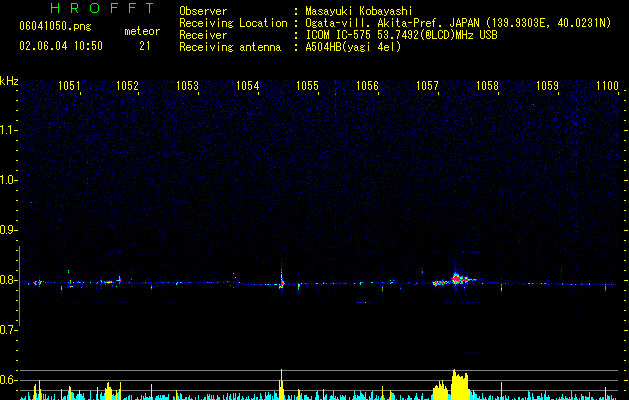Click the 1054 time axis label
The image size is (629, 400).
(248, 86)
